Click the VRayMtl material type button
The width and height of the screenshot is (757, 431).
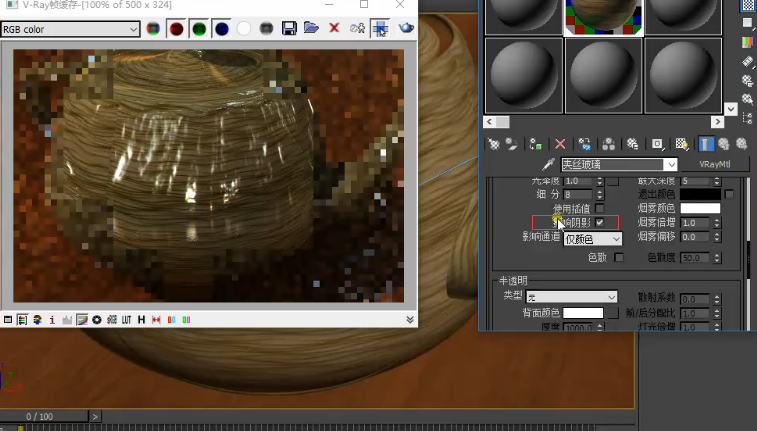715,164
